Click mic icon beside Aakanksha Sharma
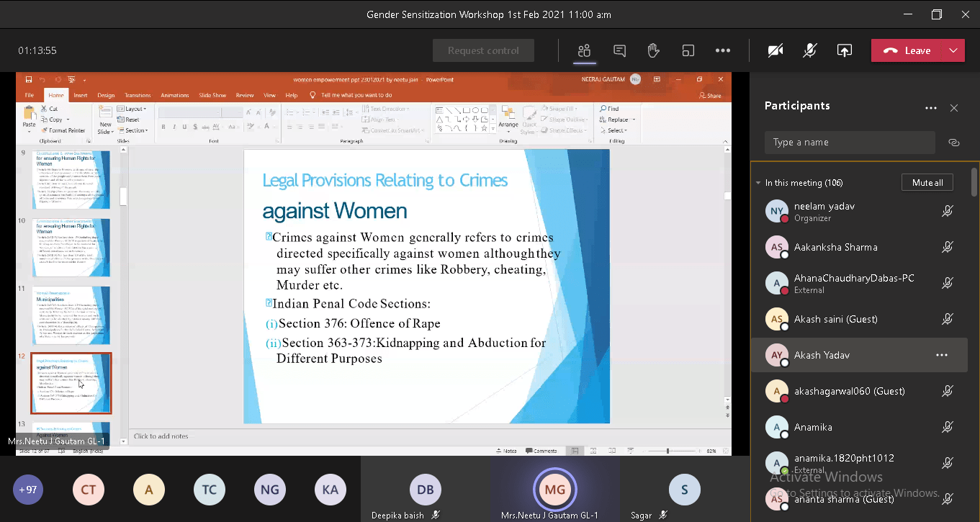 948,247
